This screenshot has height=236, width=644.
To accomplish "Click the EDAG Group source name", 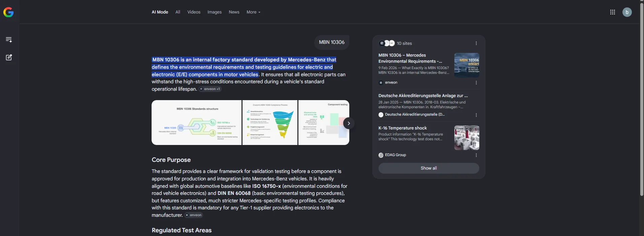I will click(x=395, y=155).
